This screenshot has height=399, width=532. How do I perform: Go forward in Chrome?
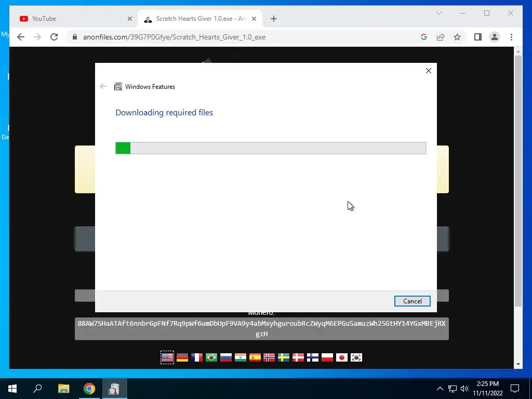click(37, 37)
